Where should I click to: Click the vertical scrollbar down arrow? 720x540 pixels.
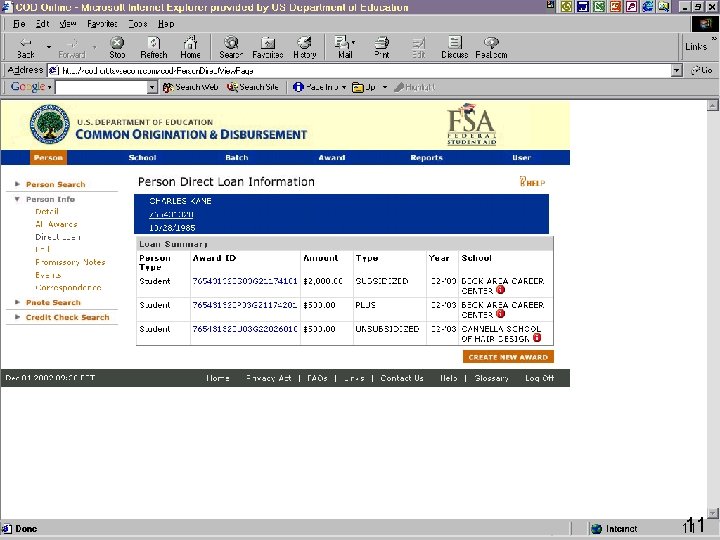(x=712, y=513)
